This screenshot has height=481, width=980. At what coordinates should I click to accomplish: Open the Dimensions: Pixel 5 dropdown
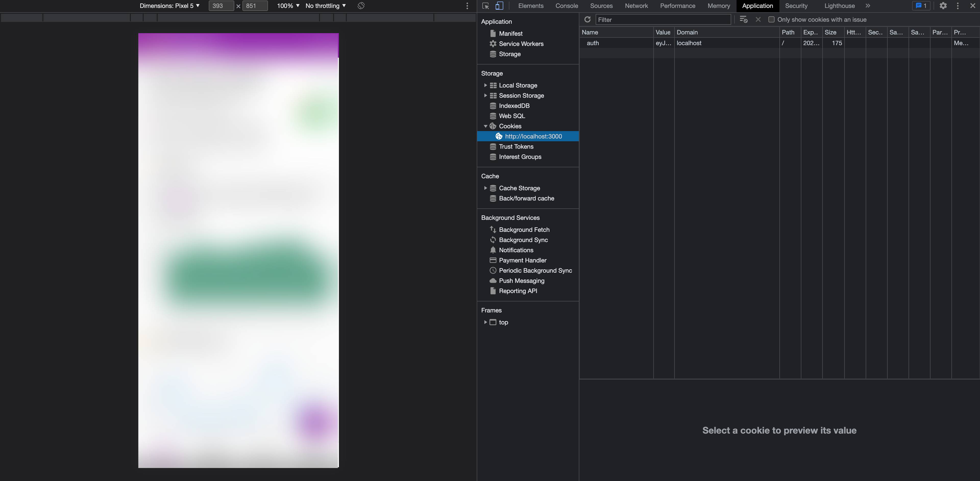(x=170, y=6)
